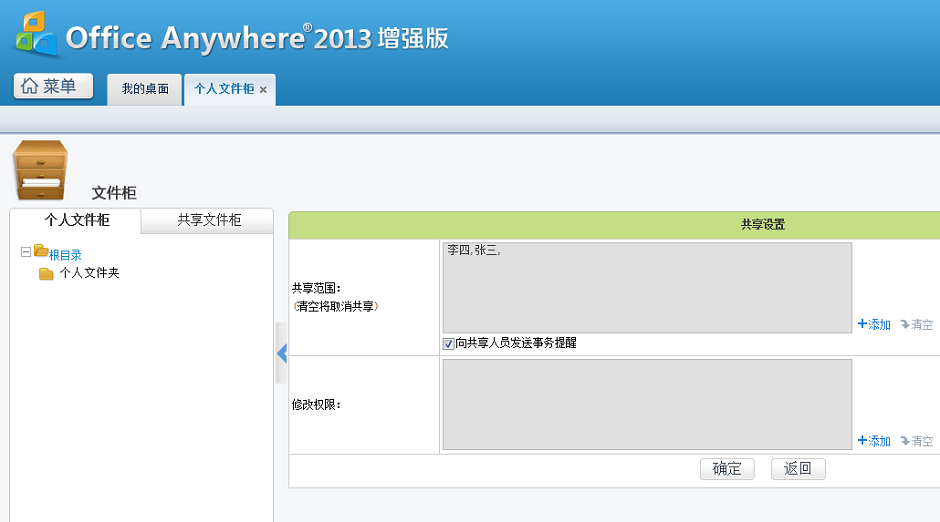The width and height of the screenshot is (940, 522).
Task: Uncheck 向共享人员发送事务提醒 checkbox
Action: 449,343
